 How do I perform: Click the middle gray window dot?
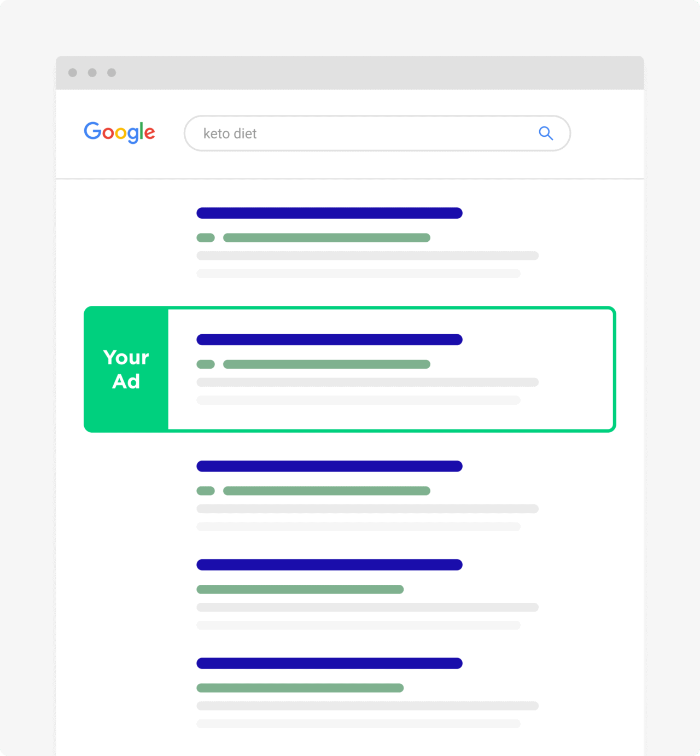92,73
